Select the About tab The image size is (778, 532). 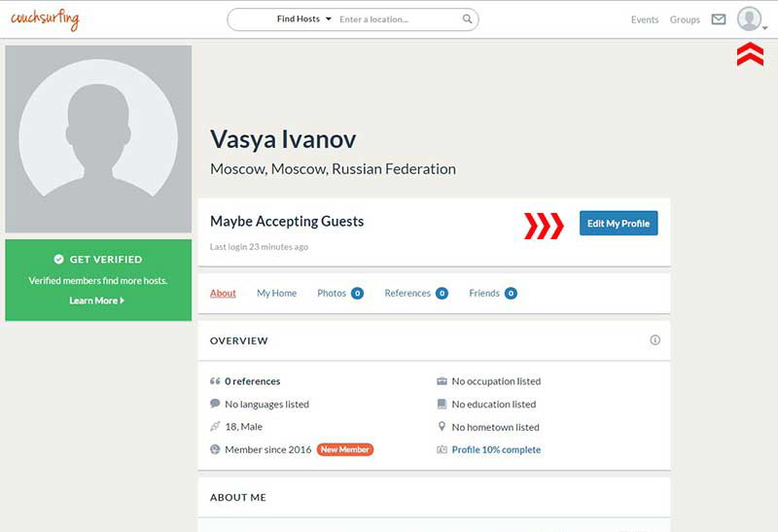[x=223, y=294]
